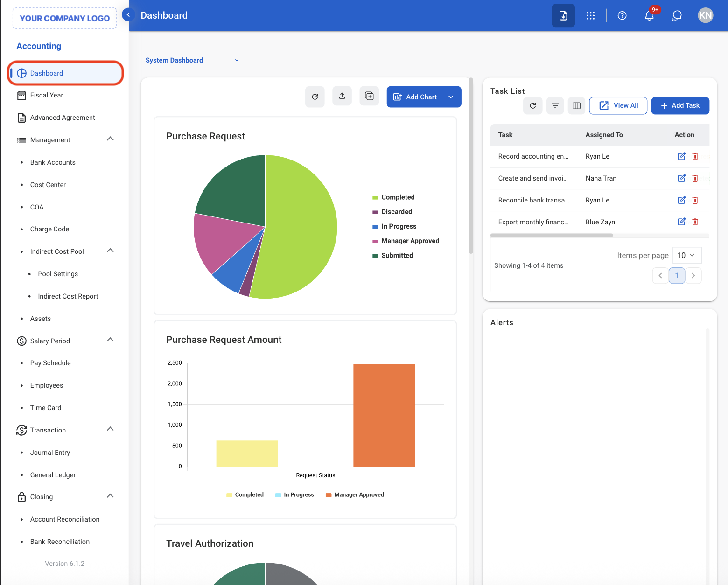This screenshot has width=728, height=585.
Task: Open Bank Accounts
Action: point(53,162)
